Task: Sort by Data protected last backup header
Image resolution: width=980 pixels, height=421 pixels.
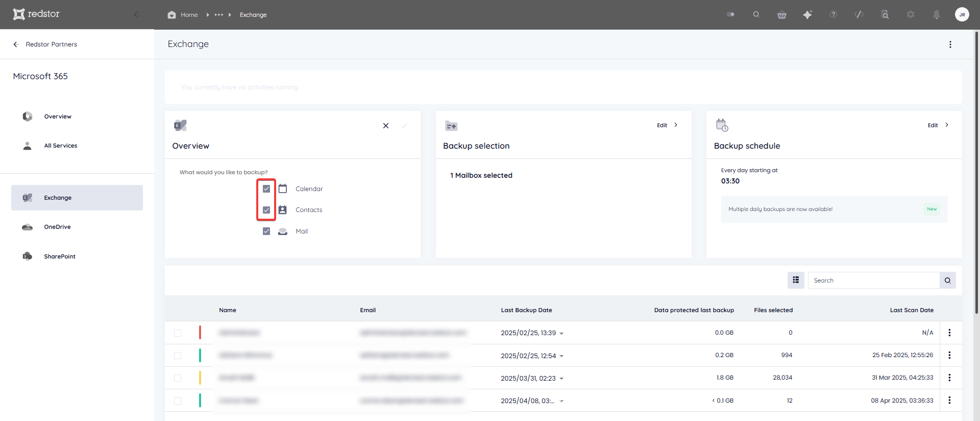Action: 694,310
